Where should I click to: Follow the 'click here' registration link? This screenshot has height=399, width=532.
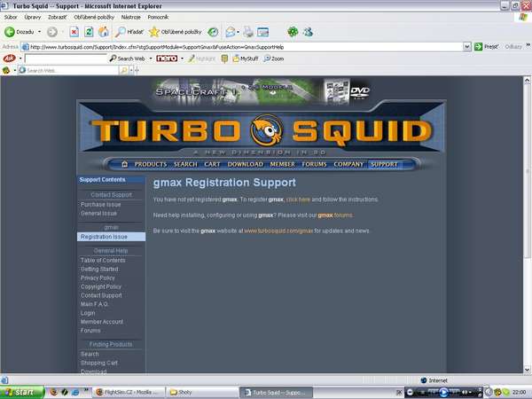coord(298,199)
